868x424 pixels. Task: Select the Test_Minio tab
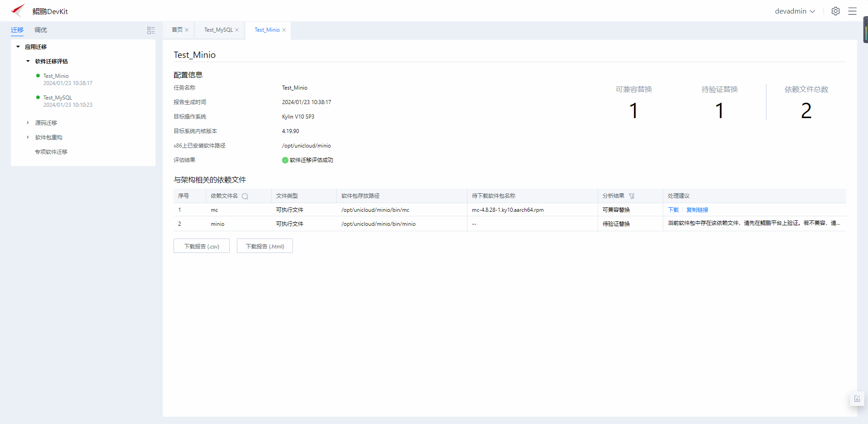tap(267, 30)
